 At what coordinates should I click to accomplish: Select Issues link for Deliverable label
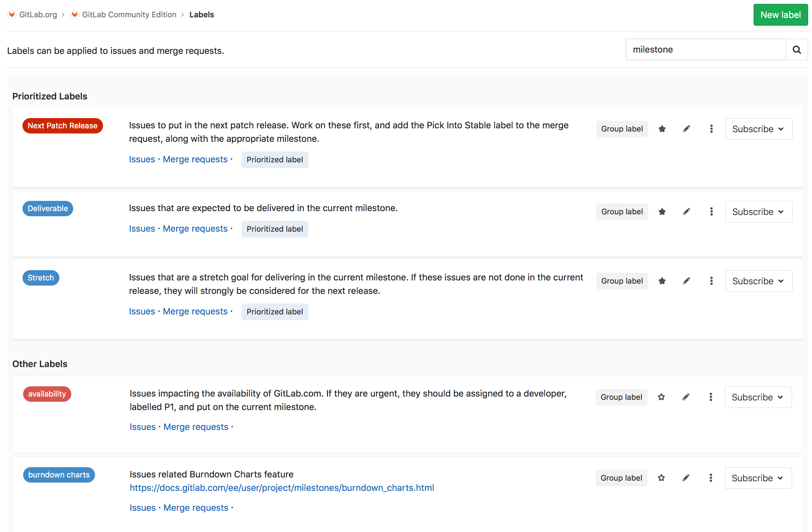tap(142, 228)
